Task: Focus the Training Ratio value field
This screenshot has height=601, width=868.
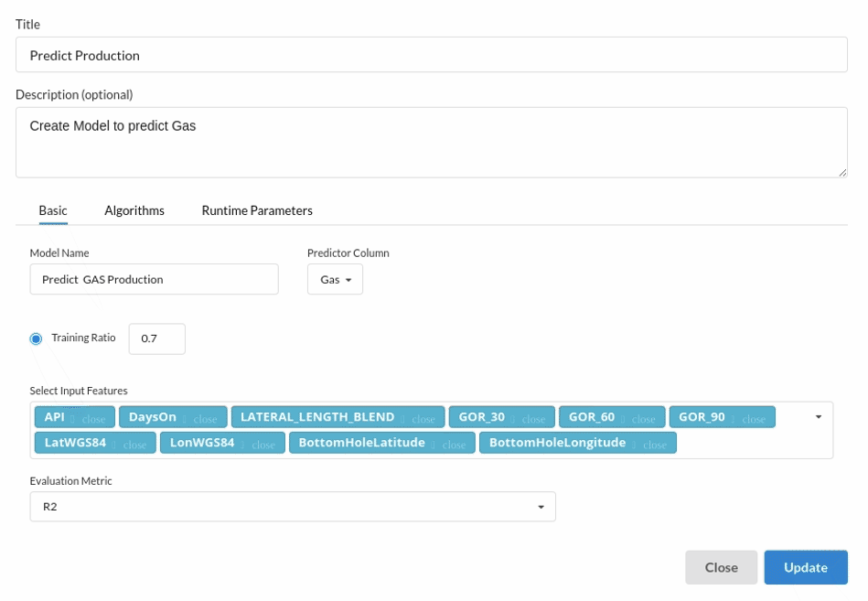Action: pyautogui.click(x=157, y=338)
